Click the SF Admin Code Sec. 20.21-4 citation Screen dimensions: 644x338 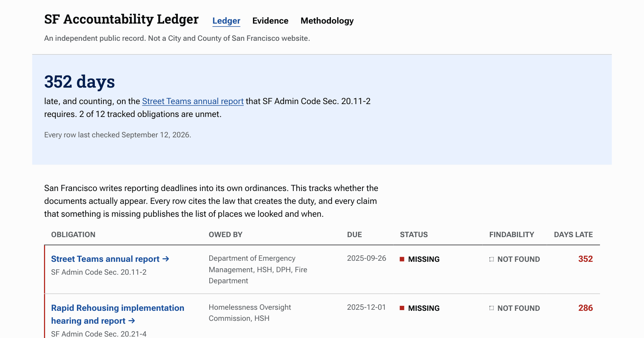99,334
